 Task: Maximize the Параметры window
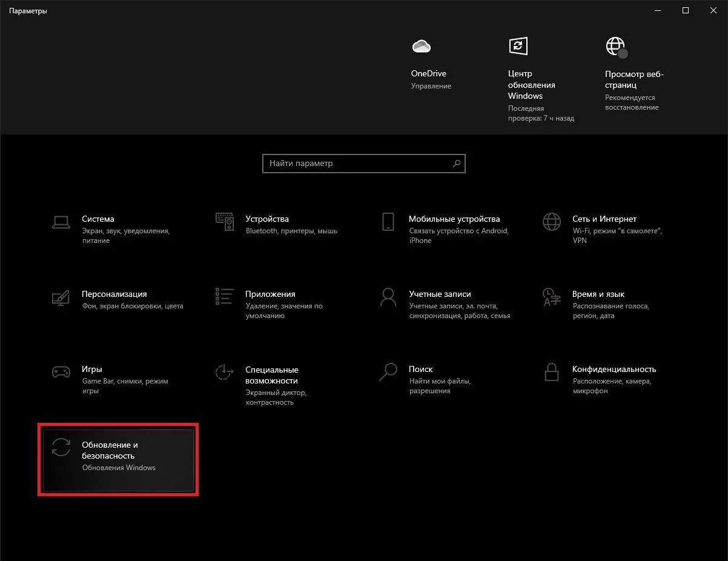click(x=686, y=10)
